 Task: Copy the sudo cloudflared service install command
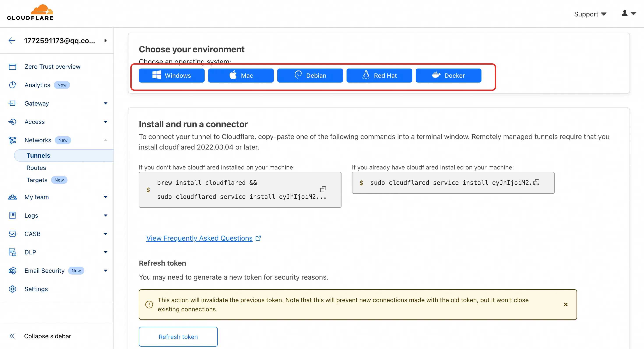click(x=536, y=183)
